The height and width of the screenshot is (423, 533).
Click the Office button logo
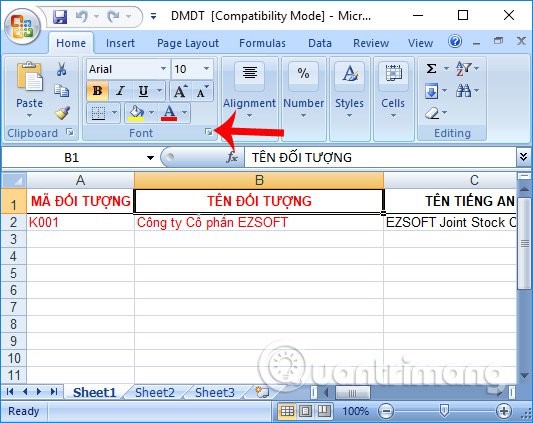point(22,27)
